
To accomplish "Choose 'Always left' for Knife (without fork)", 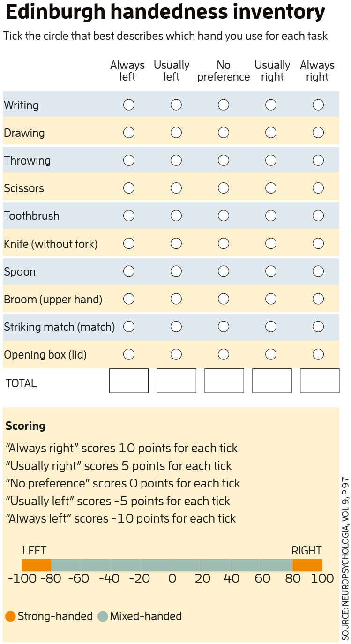I will (x=128, y=243).
